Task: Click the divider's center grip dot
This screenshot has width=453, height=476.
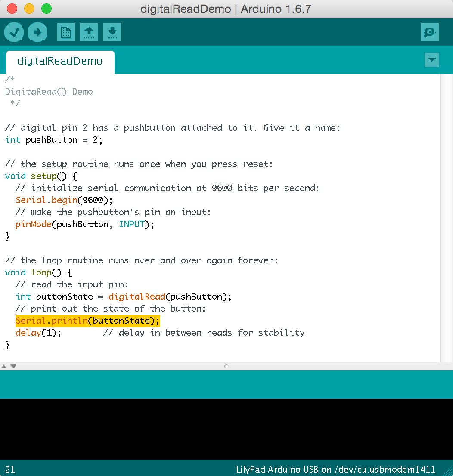Action: click(x=226, y=366)
